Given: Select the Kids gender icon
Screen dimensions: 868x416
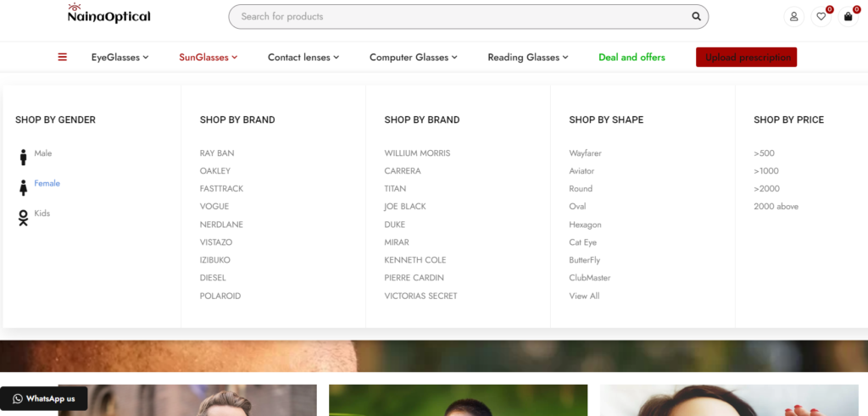Looking at the screenshot, I should click(x=24, y=218).
